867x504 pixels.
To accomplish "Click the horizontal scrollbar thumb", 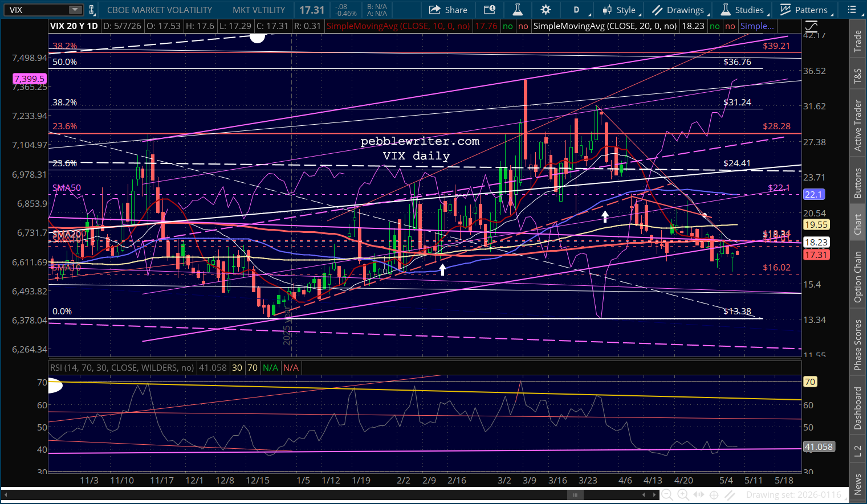I will coord(575,495).
